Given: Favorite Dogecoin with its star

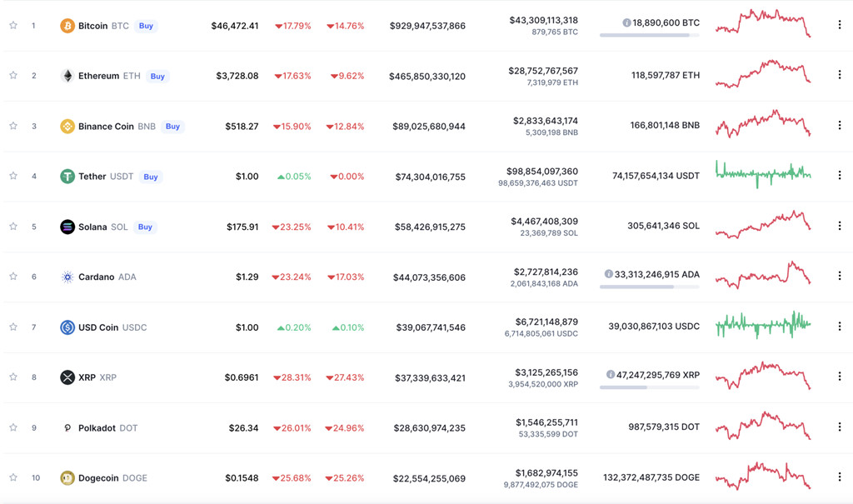Looking at the screenshot, I should point(13,478).
